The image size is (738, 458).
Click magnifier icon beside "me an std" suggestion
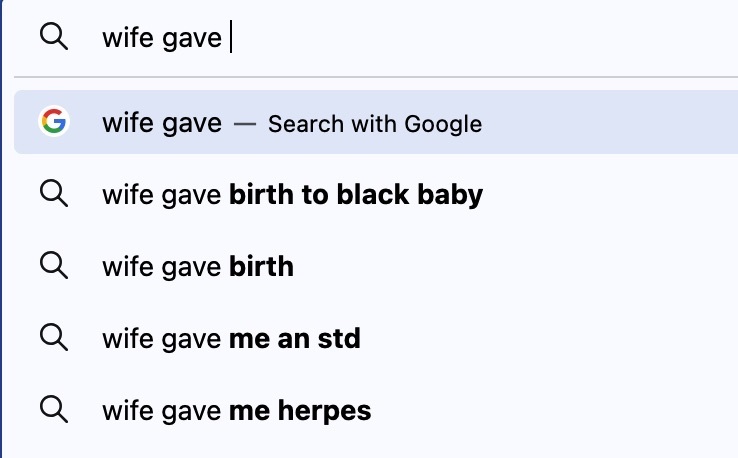[54, 338]
